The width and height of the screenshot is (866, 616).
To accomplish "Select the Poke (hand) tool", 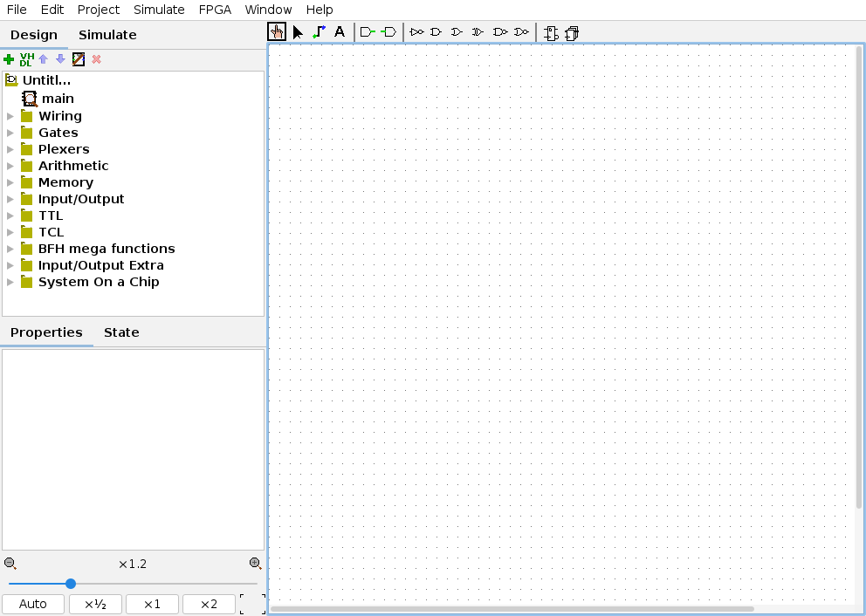I will tap(277, 32).
